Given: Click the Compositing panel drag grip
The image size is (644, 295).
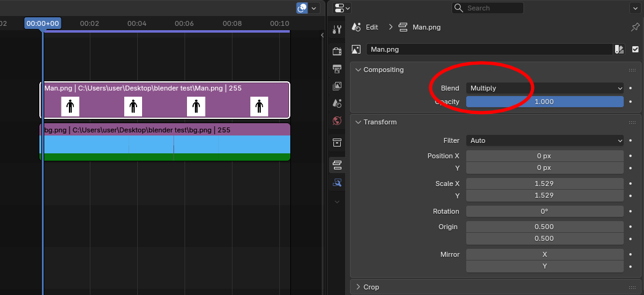Looking at the screenshot, I should [632, 70].
